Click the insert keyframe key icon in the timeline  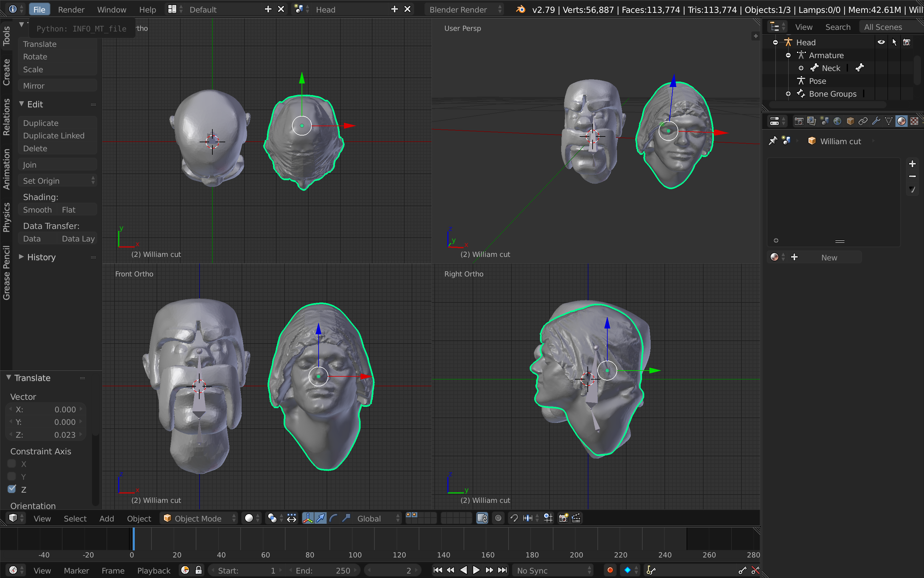tap(742, 570)
